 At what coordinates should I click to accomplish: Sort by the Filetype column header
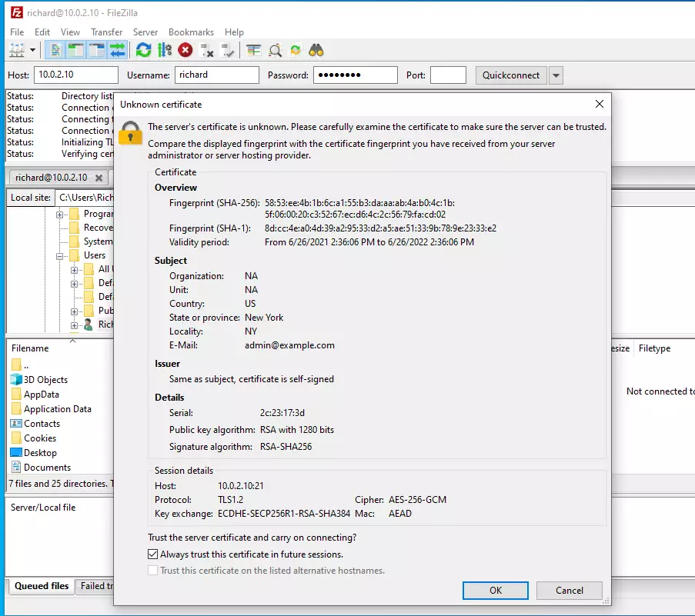[x=654, y=348]
